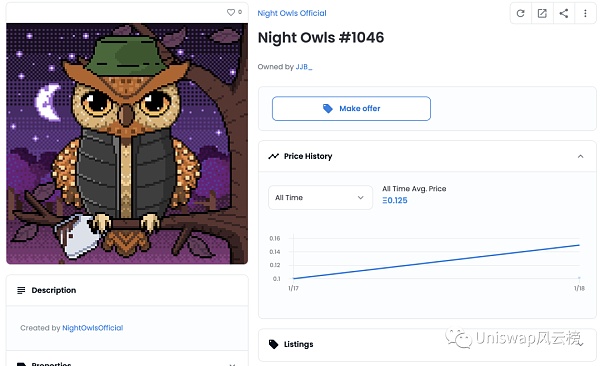This screenshot has height=366, width=600.
Task: Collapse the Price History section chevron
Action: [x=580, y=156]
